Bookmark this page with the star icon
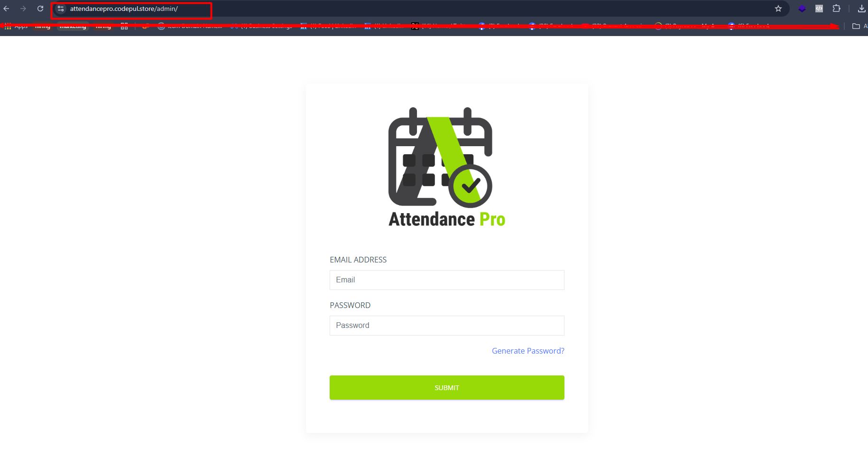This screenshot has width=868, height=449. coord(778,9)
